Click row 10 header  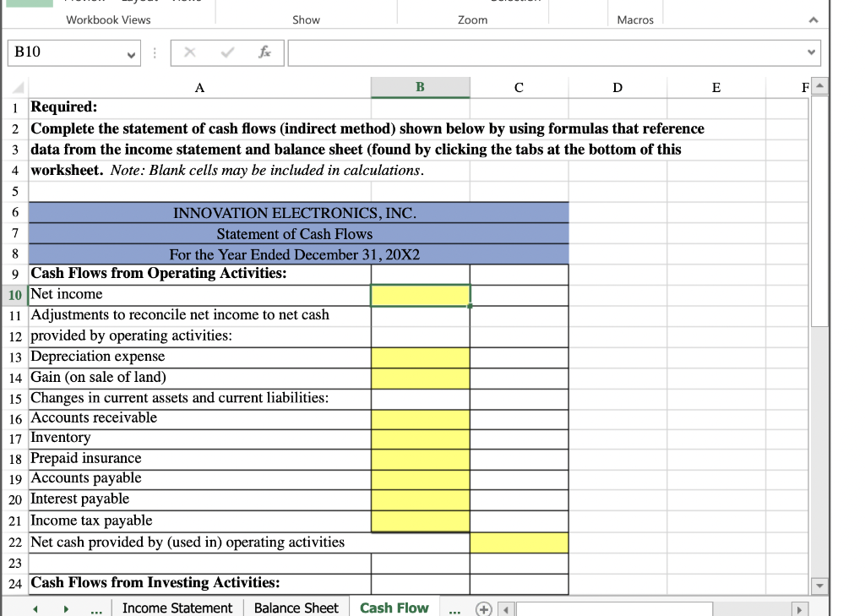14,294
